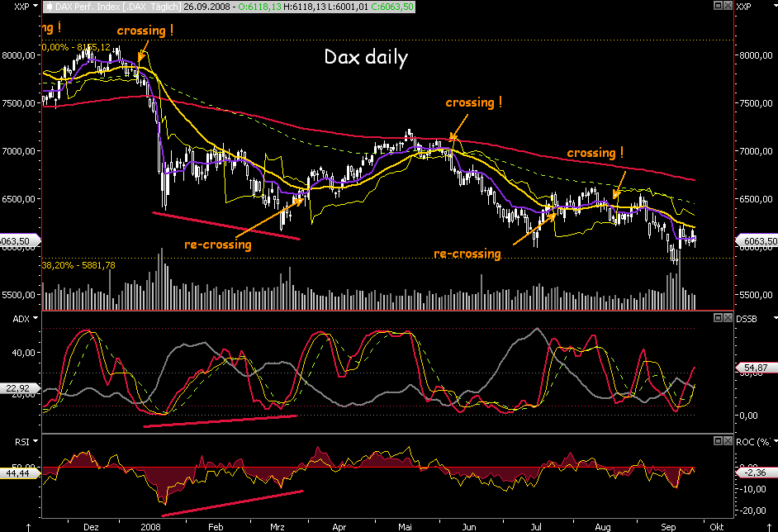The height and width of the screenshot is (532, 778).
Task: Click the 26.09.2008 date in chart header
Action: (x=206, y=7)
